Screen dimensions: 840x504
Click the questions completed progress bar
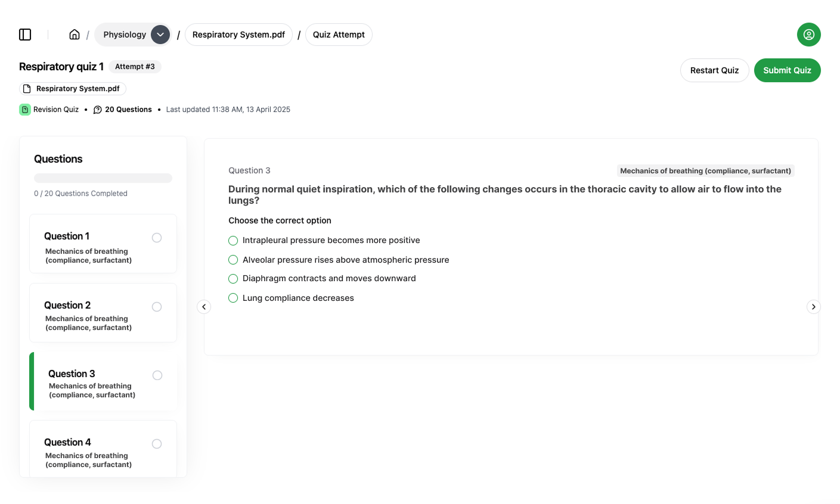click(103, 178)
